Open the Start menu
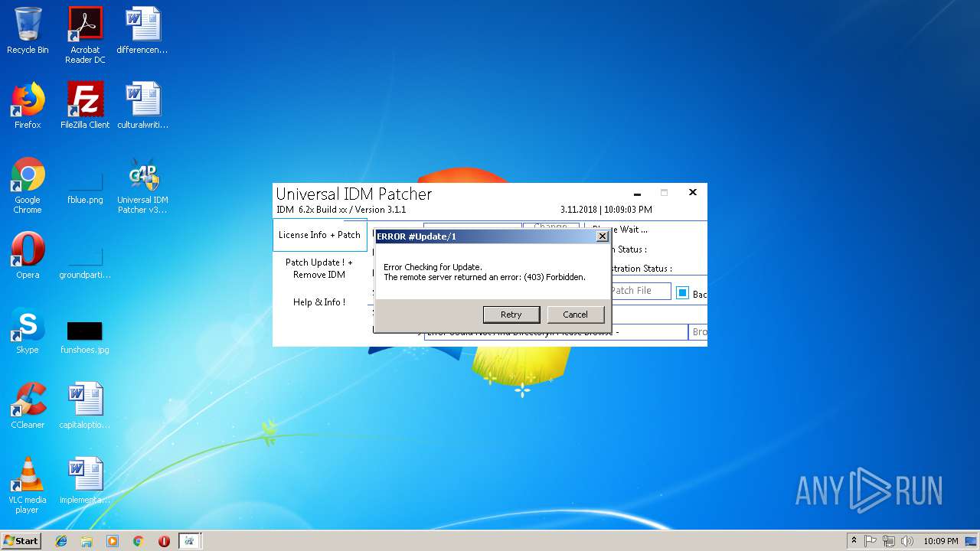Image resolution: width=980 pixels, height=551 pixels. (x=21, y=540)
